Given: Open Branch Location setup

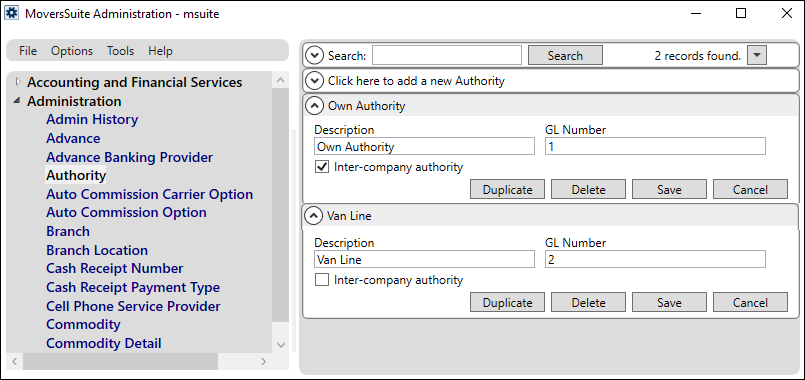Looking at the screenshot, I should coord(97,250).
